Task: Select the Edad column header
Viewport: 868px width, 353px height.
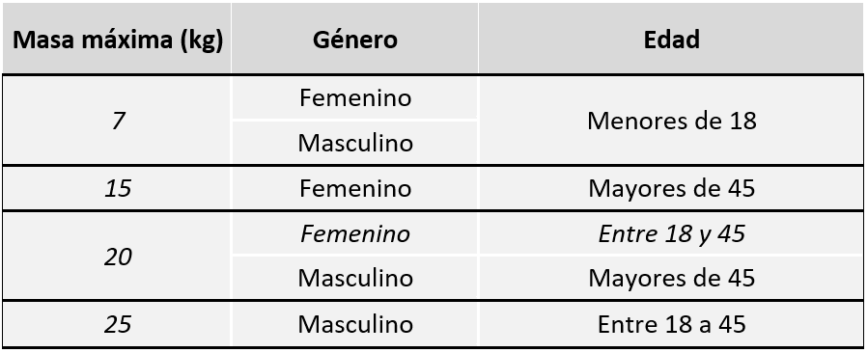Action: click(671, 40)
